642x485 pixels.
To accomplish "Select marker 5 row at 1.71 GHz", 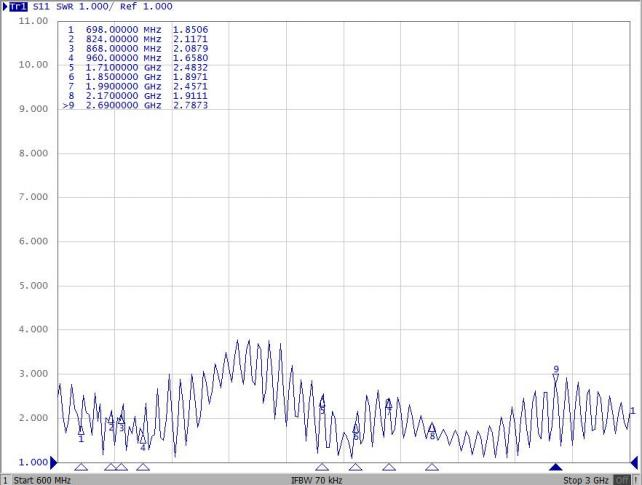I will [x=138, y=67].
